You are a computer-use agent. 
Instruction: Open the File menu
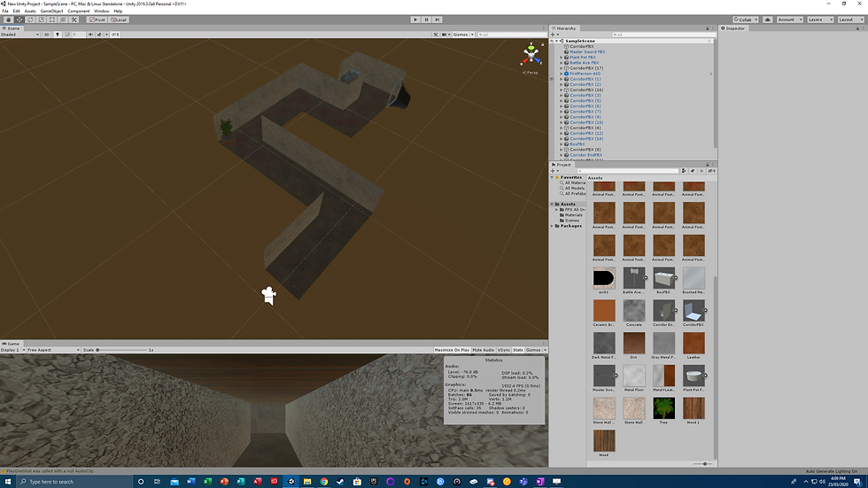pos(5,11)
